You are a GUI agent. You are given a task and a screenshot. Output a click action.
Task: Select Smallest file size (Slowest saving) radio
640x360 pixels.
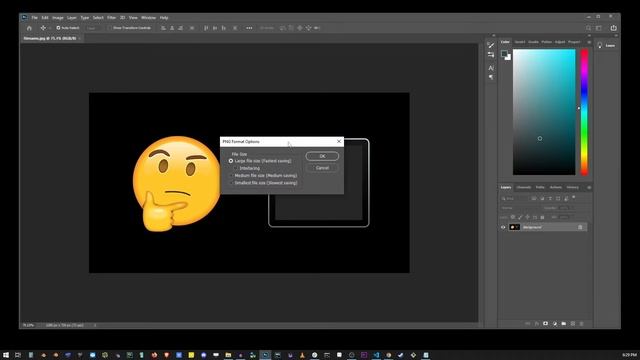[231, 183]
